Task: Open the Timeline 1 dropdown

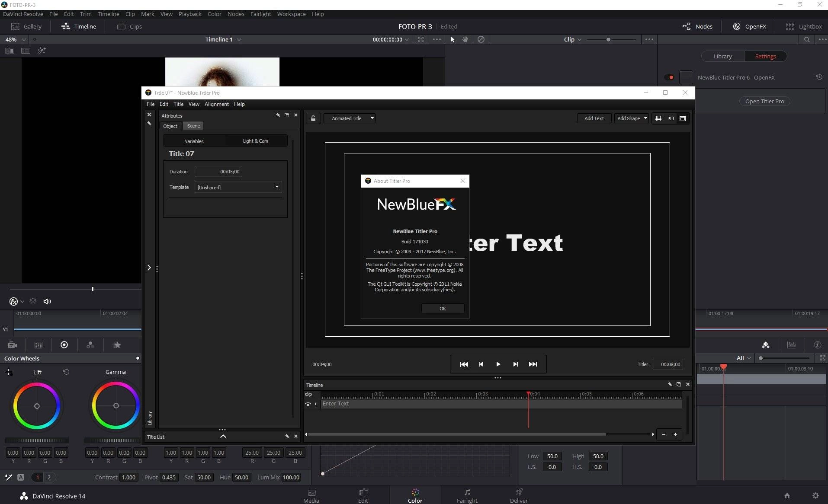Action: point(223,39)
